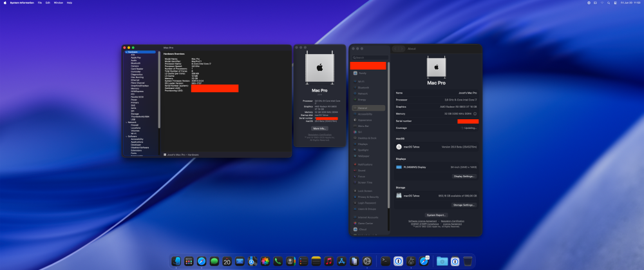
Task: Open Notes app in the Dock
Action: [x=316, y=260]
